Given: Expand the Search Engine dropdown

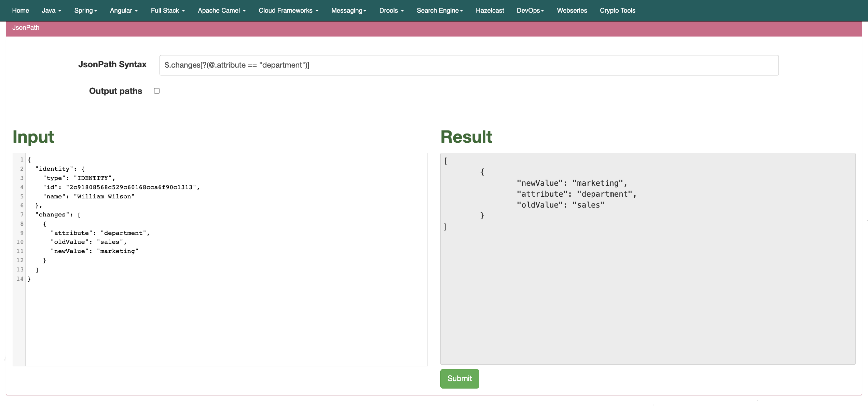Looking at the screenshot, I should point(440,11).
